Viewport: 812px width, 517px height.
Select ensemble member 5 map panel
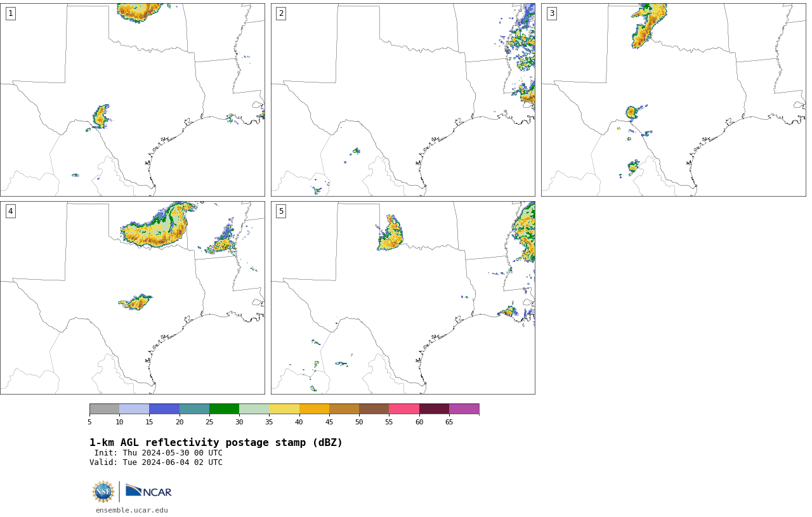(x=403, y=298)
